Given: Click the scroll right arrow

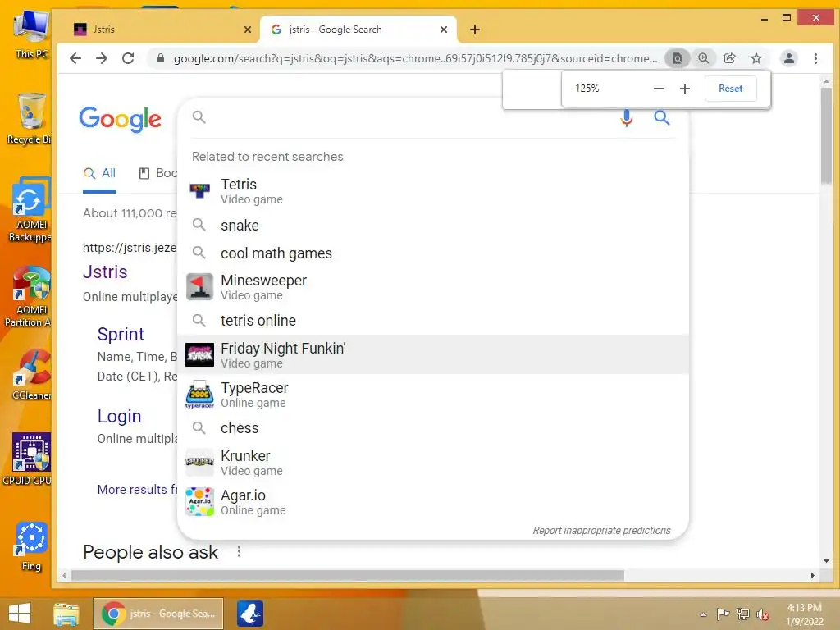Looking at the screenshot, I should tap(813, 575).
